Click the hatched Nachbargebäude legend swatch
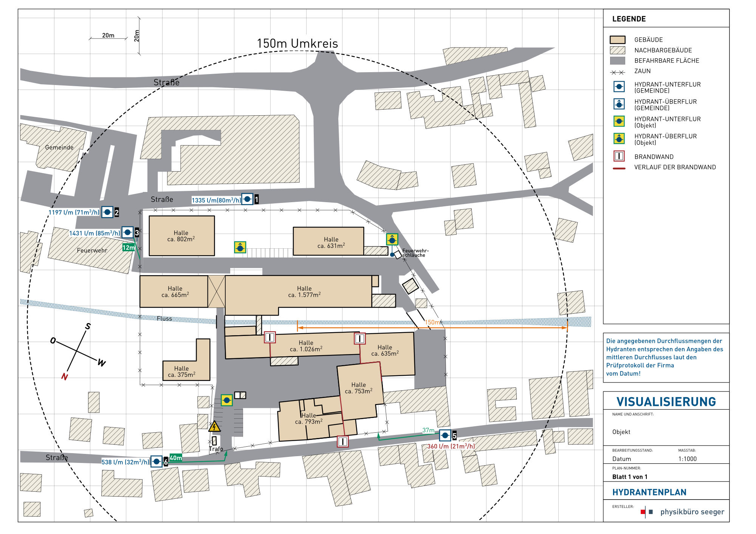Screen dimensions: 756x534 point(617,50)
